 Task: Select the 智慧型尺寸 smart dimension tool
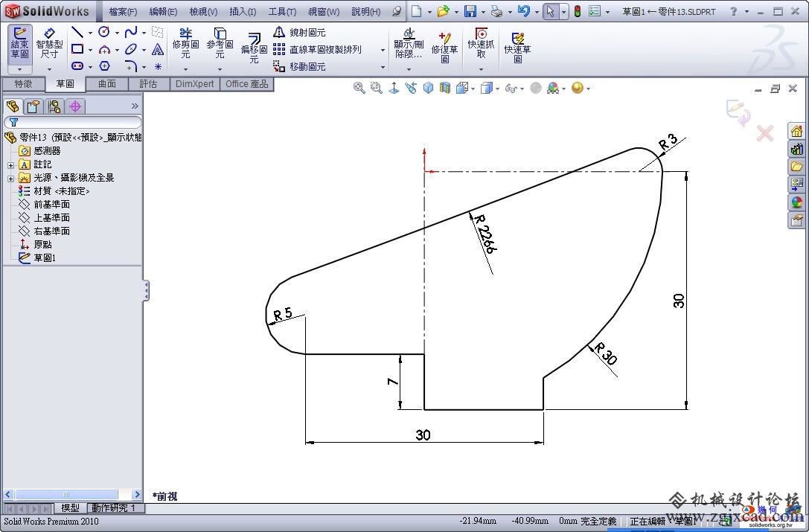49,45
